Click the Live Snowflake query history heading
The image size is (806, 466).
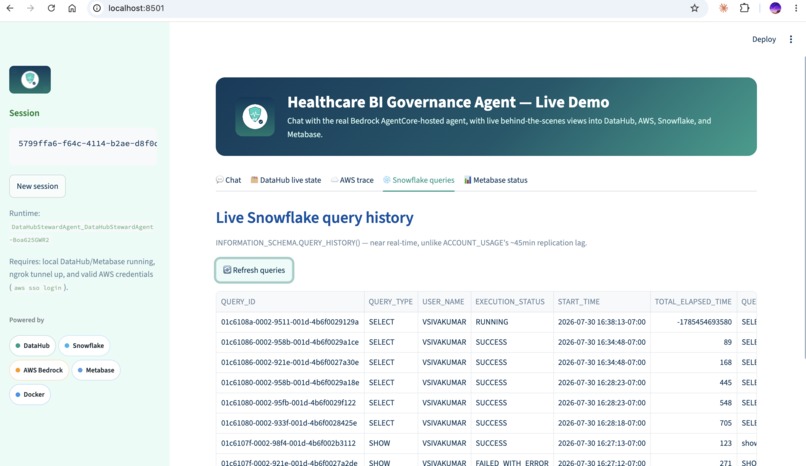point(315,218)
